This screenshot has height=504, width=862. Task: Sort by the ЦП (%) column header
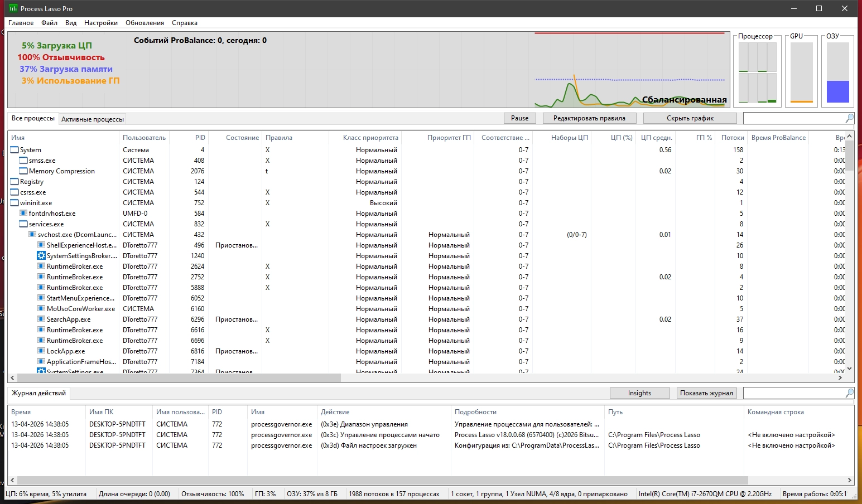pos(613,138)
